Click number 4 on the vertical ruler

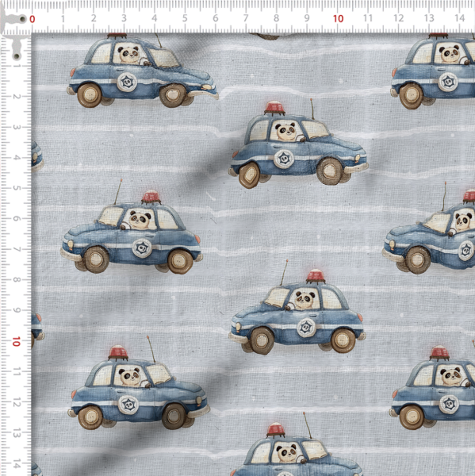point(17,158)
